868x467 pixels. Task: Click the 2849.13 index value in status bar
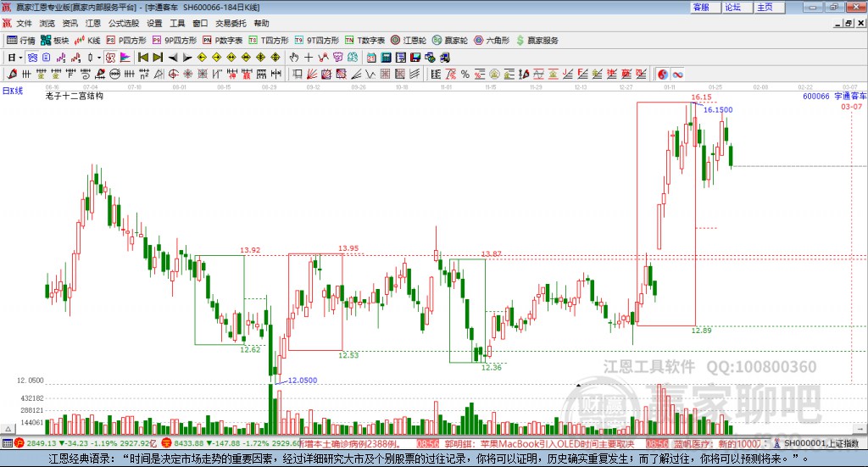[x=41, y=443]
